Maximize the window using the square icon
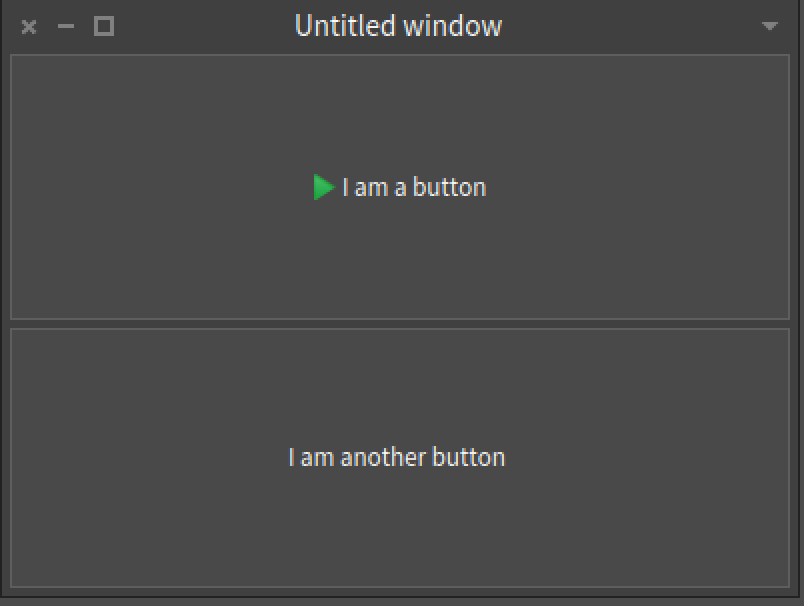 click(x=104, y=27)
